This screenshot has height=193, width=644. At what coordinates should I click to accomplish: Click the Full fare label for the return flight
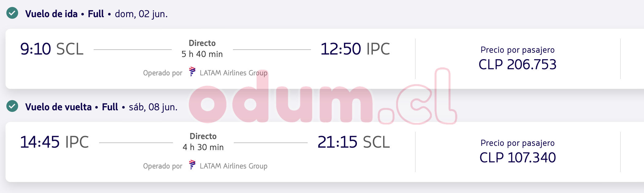coord(110,107)
